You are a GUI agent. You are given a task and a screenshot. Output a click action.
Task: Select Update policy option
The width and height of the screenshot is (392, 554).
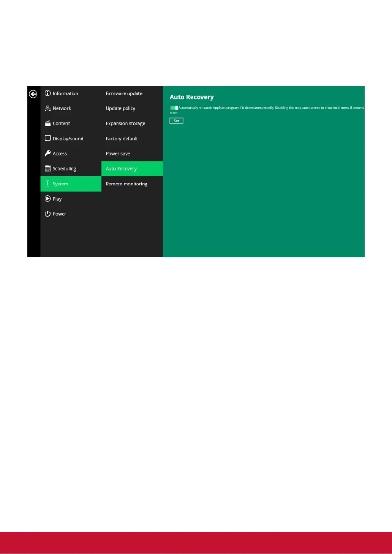(x=120, y=108)
